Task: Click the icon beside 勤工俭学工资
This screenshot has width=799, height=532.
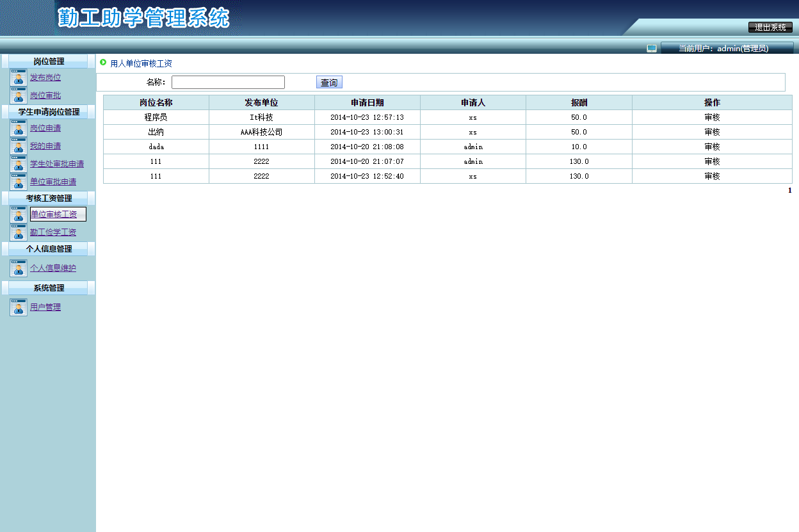Action: click(18, 232)
